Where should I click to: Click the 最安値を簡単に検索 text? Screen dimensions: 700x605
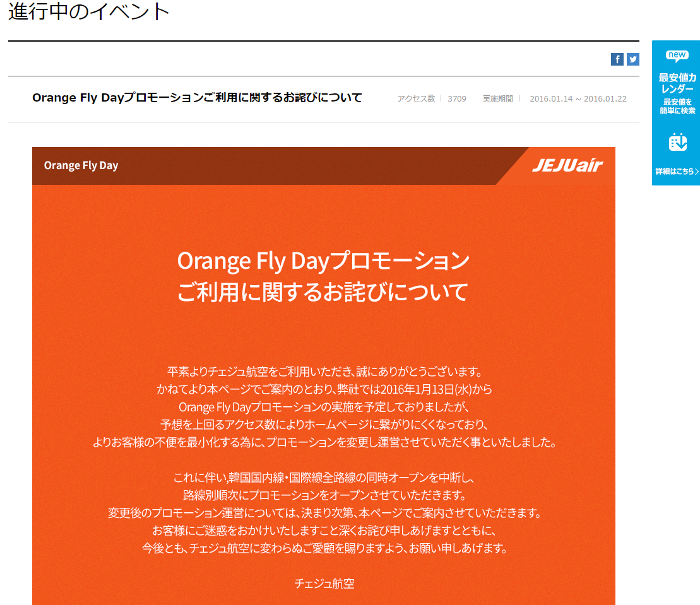tap(677, 106)
